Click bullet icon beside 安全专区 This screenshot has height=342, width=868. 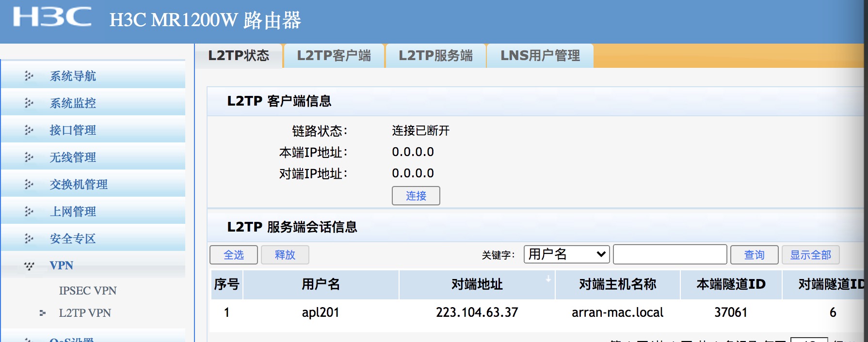coord(29,239)
